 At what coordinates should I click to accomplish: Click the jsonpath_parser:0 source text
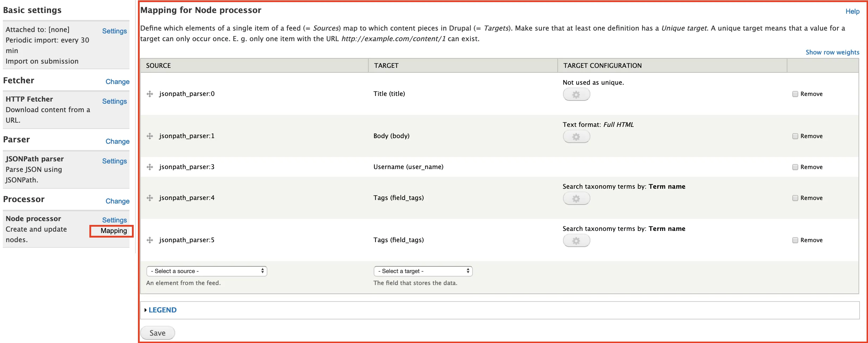(x=187, y=94)
